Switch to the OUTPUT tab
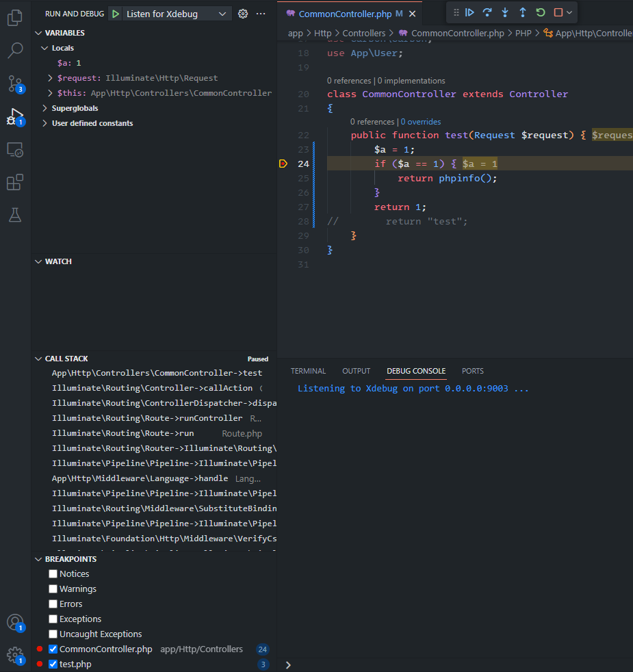 point(356,371)
